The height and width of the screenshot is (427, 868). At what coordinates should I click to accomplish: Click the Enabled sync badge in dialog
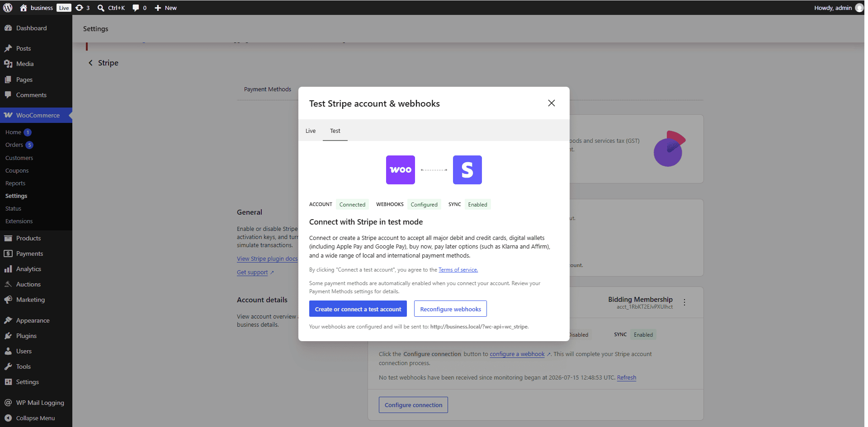(x=477, y=204)
